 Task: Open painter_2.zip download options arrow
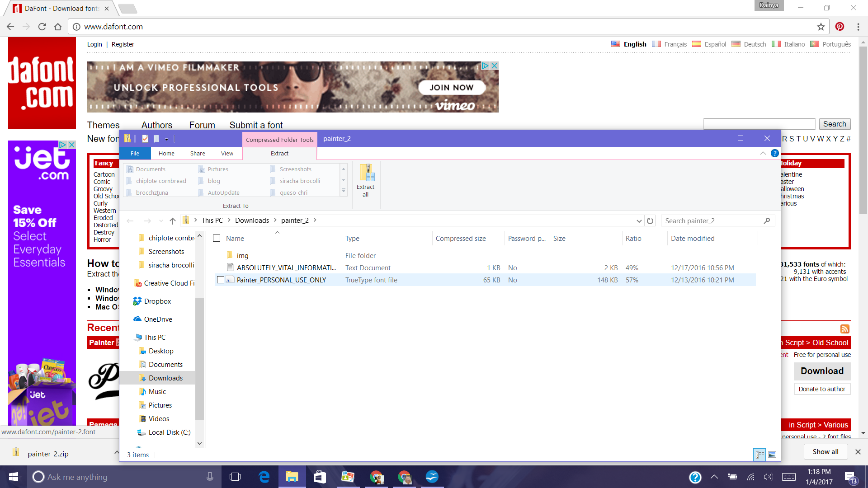tap(116, 452)
